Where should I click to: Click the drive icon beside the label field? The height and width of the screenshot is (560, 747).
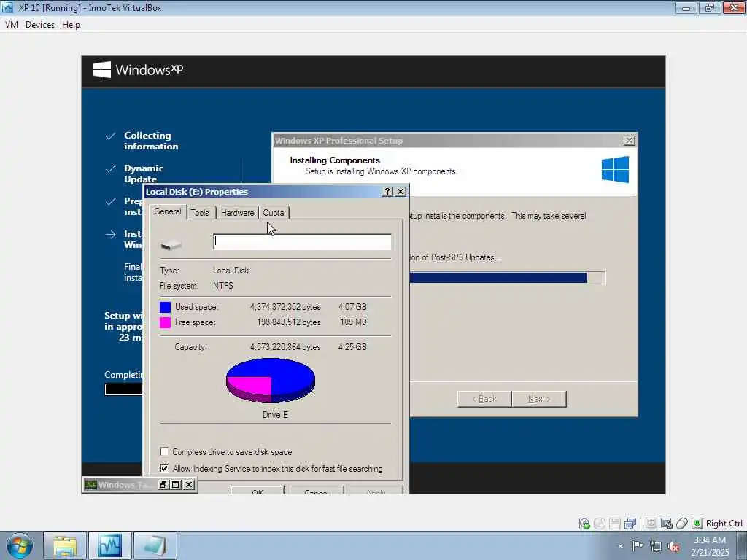(171, 245)
